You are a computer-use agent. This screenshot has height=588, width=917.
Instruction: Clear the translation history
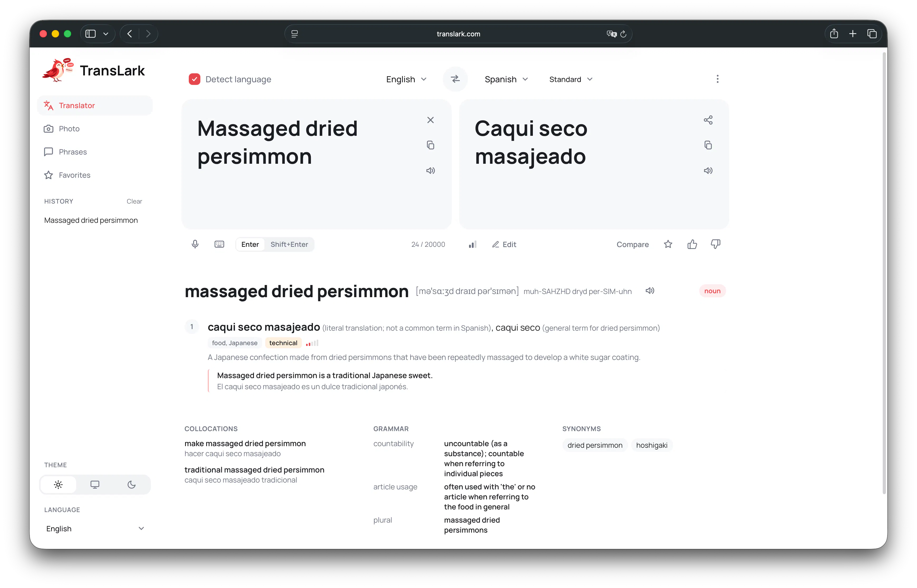coord(134,201)
